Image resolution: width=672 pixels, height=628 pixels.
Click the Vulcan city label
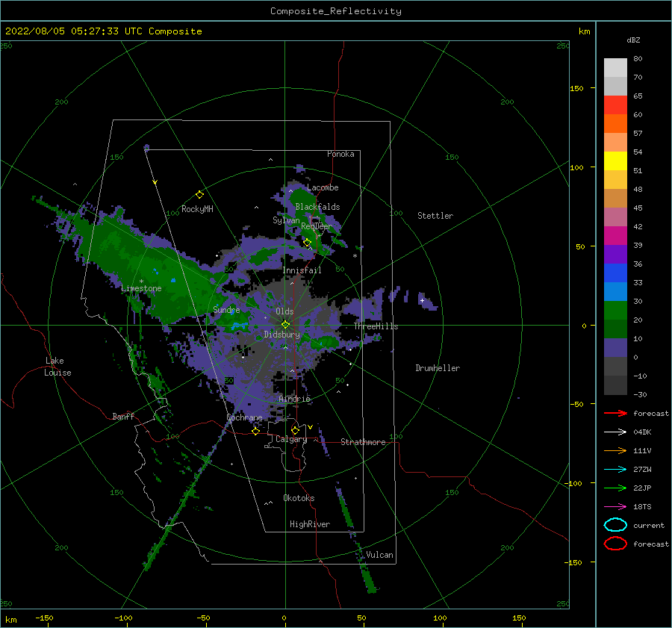(380, 555)
